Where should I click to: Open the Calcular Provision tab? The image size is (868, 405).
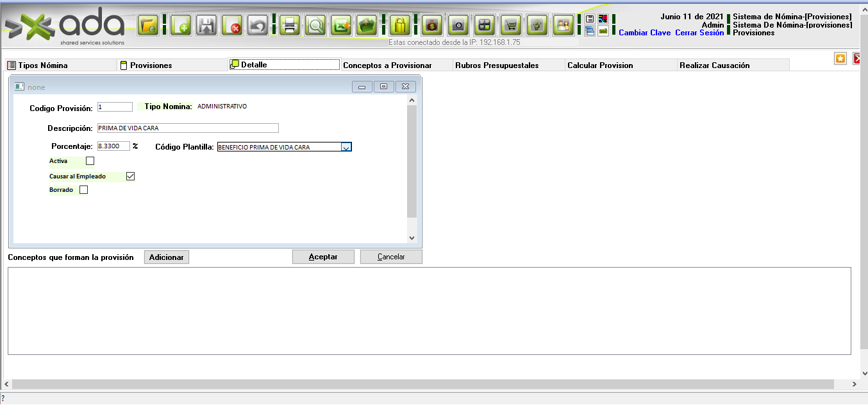[x=600, y=65]
